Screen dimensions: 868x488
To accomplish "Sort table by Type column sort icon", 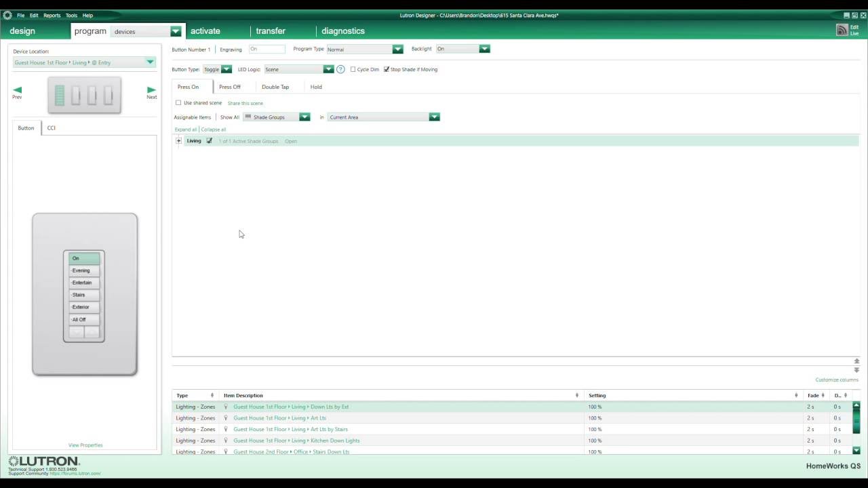I will [x=212, y=395].
